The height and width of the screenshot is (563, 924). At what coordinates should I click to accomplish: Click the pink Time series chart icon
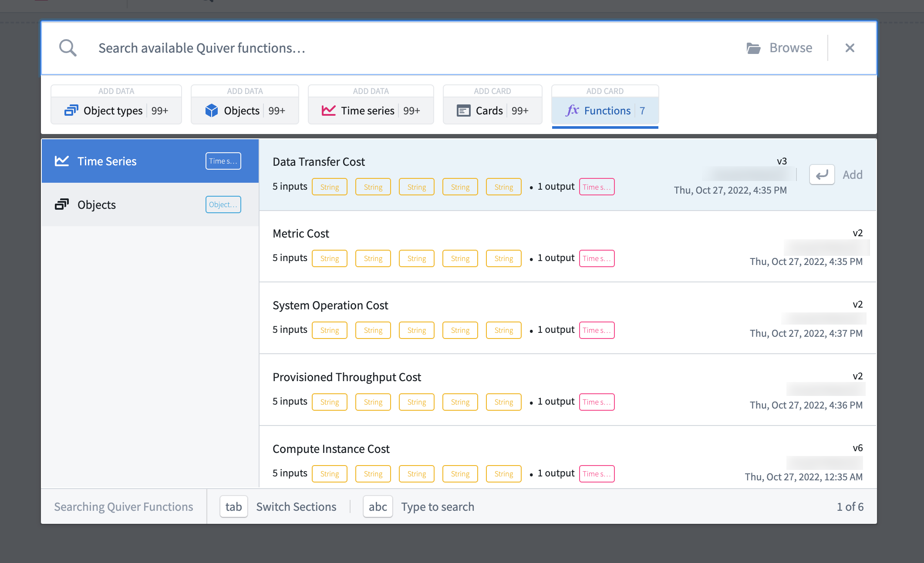coord(328,111)
